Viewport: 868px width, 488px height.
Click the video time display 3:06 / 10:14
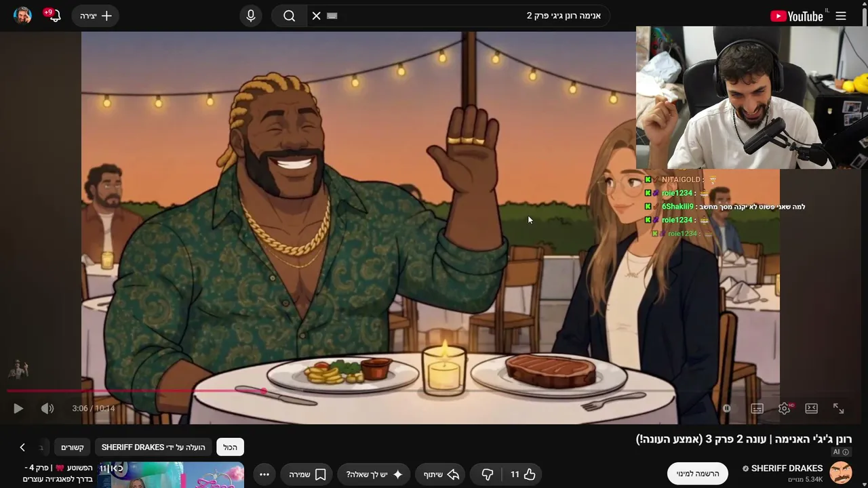point(94,408)
